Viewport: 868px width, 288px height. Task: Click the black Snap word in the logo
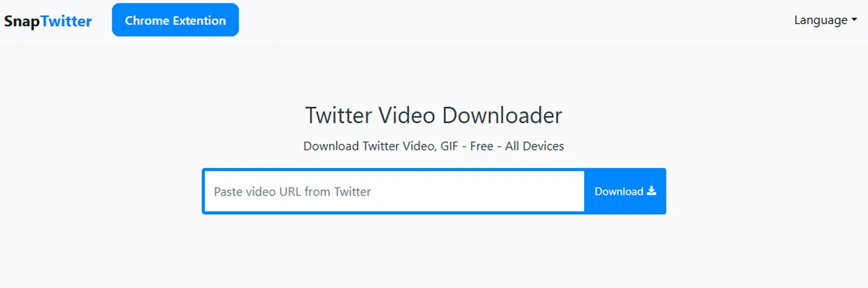coord(22,22)
